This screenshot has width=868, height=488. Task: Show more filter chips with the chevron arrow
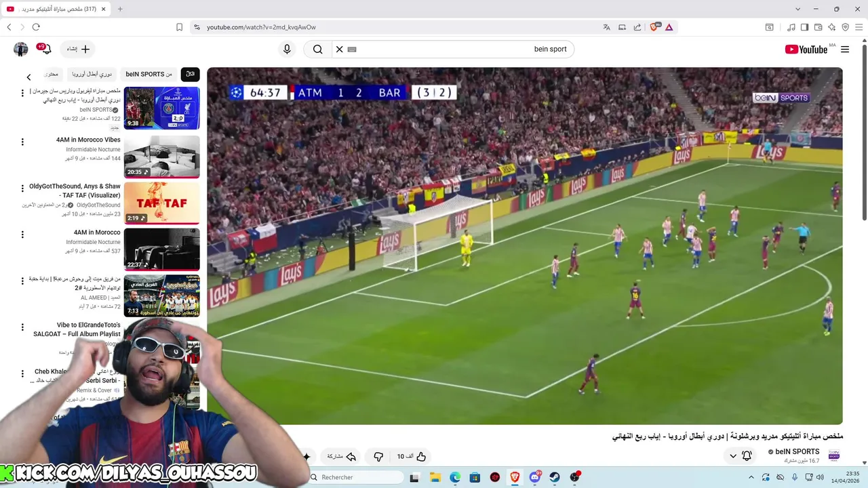pos(28,77)
